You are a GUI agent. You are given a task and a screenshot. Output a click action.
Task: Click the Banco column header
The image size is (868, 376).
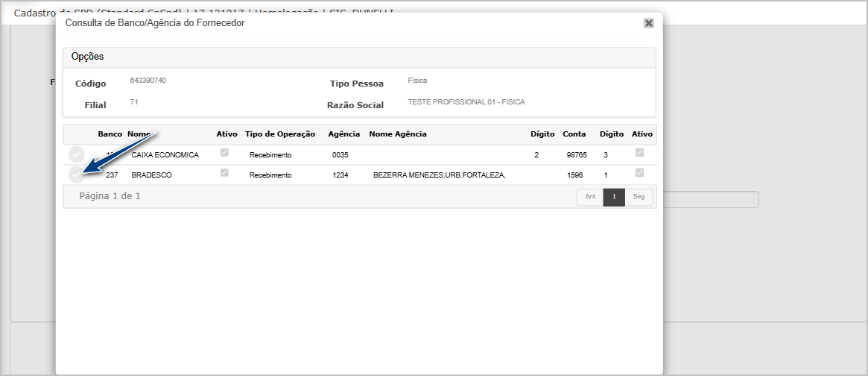pos(110,134)
